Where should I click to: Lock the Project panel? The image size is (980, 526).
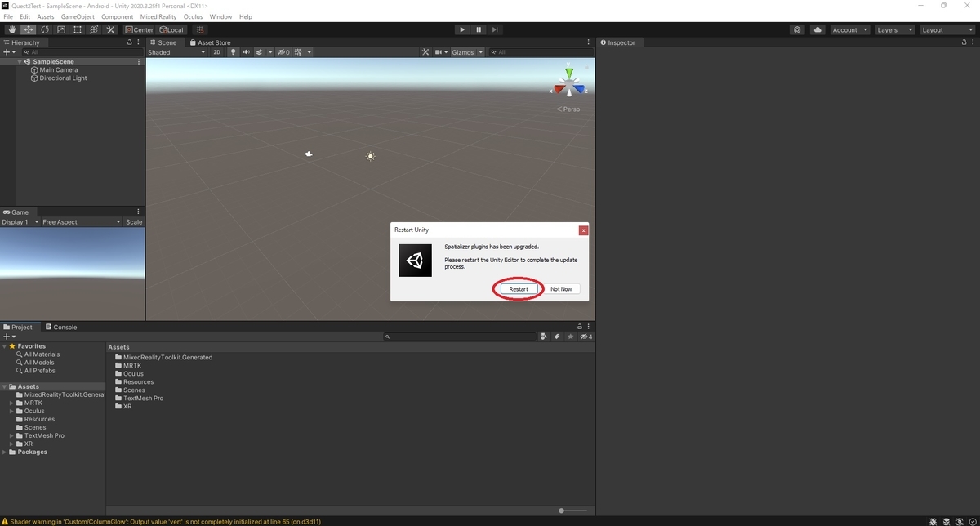coord(580,327)
